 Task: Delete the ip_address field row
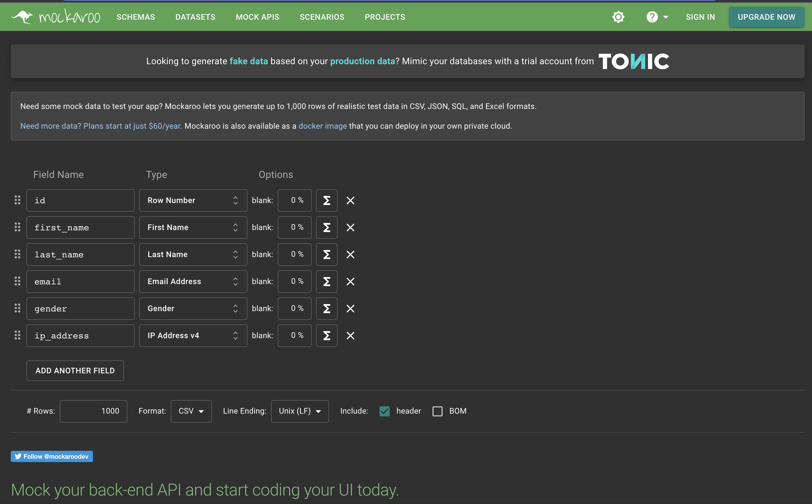pos(350,335)
